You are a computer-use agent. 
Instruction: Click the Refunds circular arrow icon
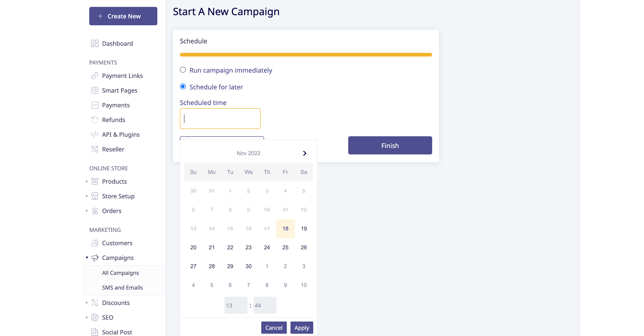(95, 120)
